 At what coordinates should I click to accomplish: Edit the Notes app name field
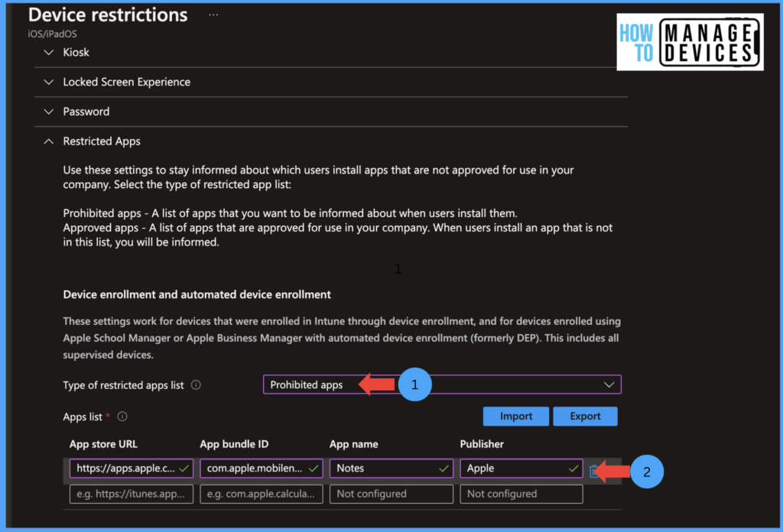[391, 468]
